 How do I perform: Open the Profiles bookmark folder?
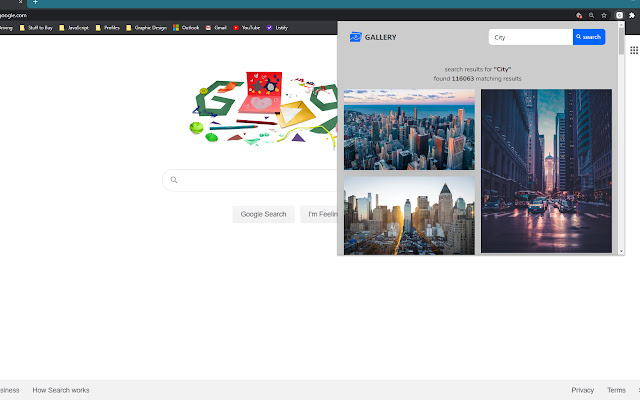click(107, 28)
